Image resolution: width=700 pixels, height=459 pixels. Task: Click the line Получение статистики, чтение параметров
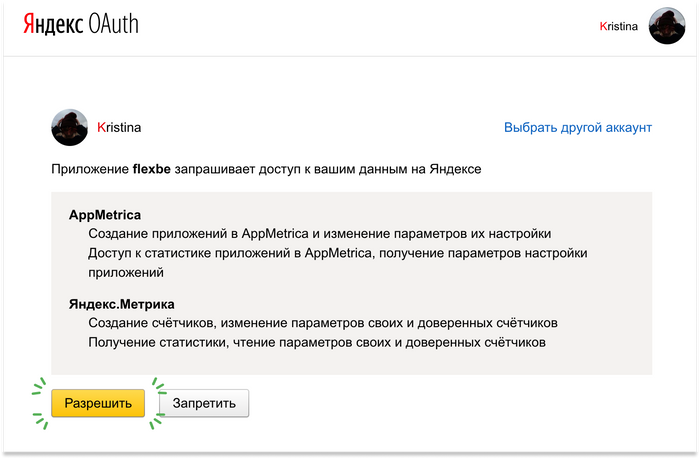pos(317,342)
